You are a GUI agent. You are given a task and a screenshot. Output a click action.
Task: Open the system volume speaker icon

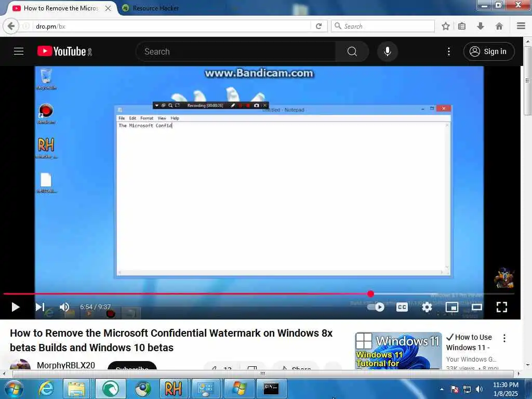coord(480,389)
